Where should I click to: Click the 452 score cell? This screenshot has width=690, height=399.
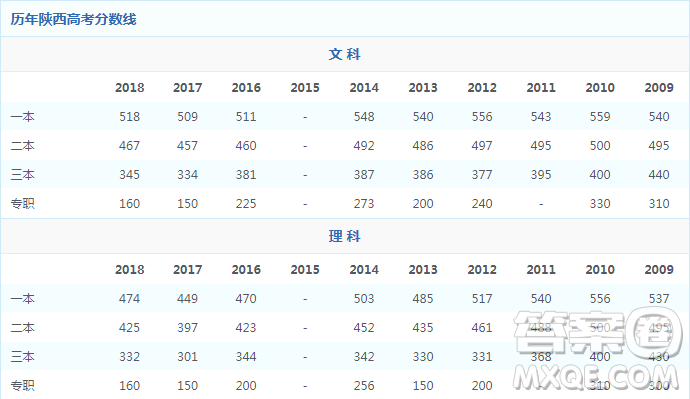coord(364,328)
